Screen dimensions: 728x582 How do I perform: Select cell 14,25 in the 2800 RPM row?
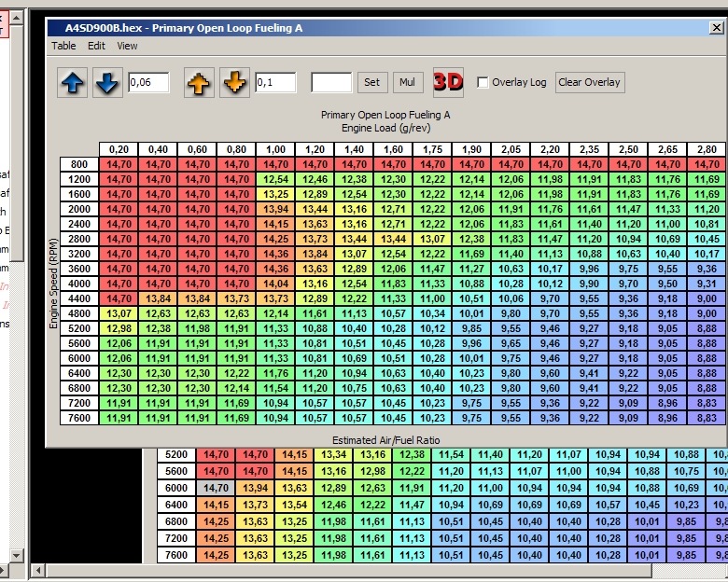click(275, 239)
